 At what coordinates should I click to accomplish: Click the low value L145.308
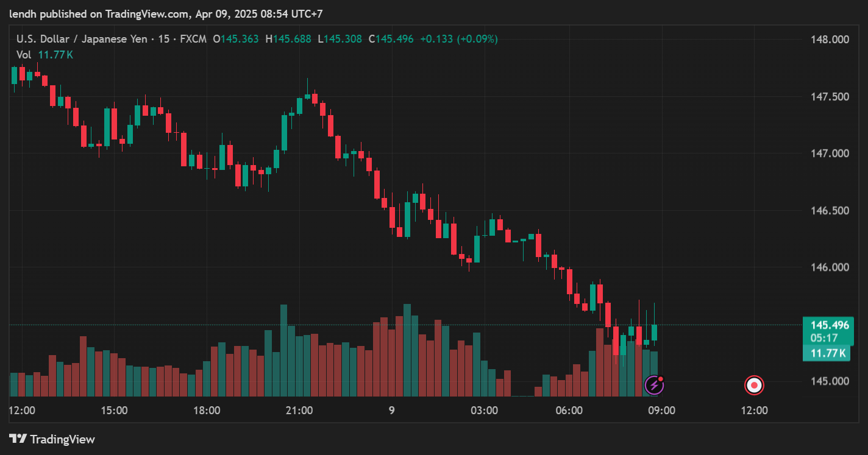pos(340,39)
